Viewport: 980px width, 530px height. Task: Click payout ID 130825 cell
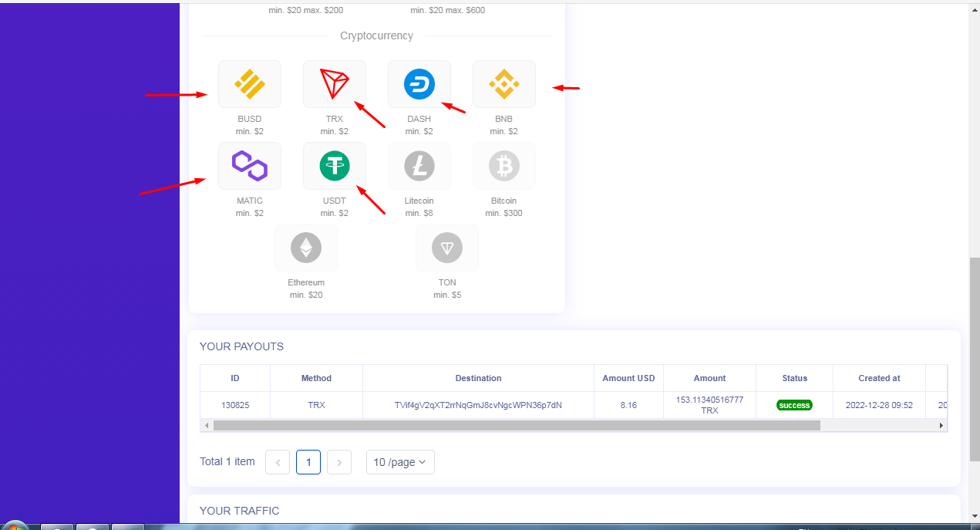pyautogui.click(x=235, y=405)
